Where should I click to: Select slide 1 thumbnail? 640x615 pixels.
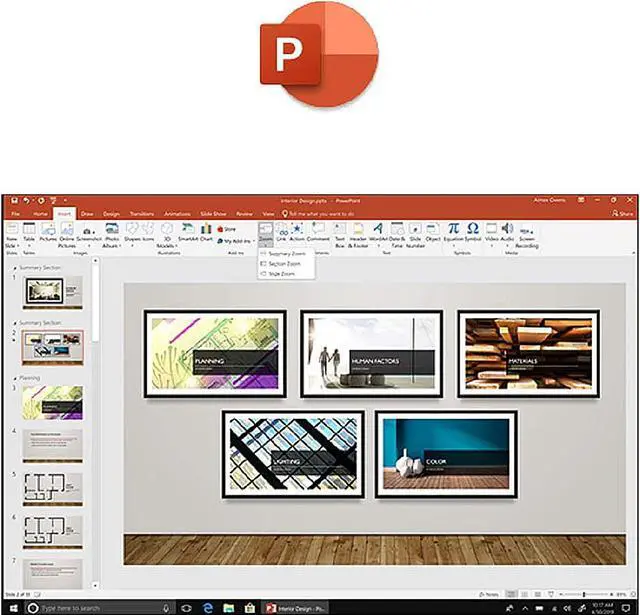[x=53, y=292]
